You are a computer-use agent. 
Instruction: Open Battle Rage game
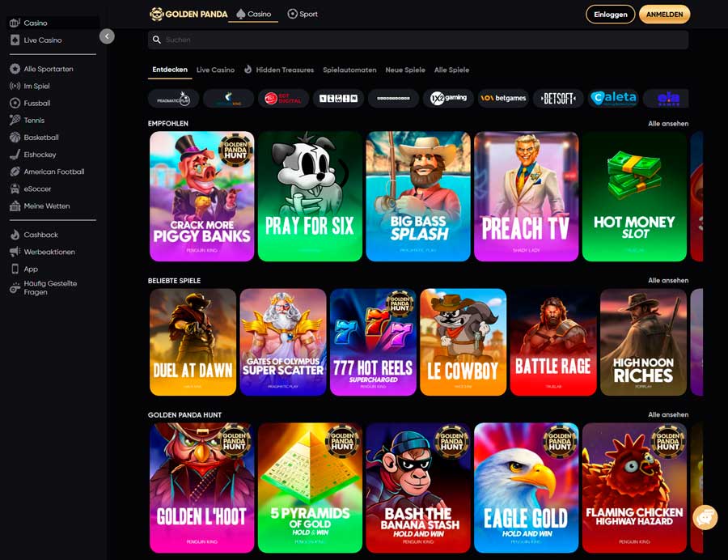[x=553, y=342]
